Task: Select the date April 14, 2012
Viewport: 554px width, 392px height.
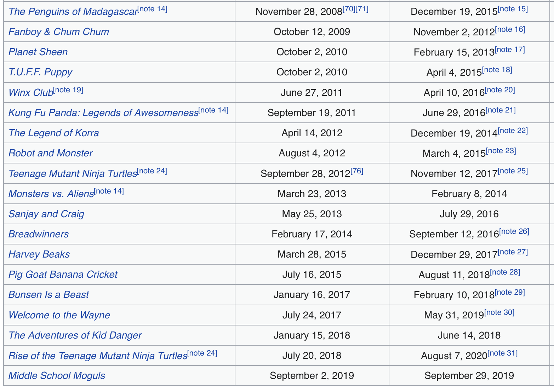Action: pos(312,133)
